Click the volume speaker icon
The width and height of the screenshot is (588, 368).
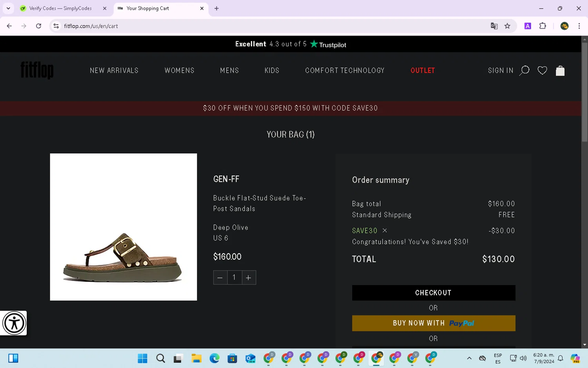pyautogui.click(x=523, y=358)
